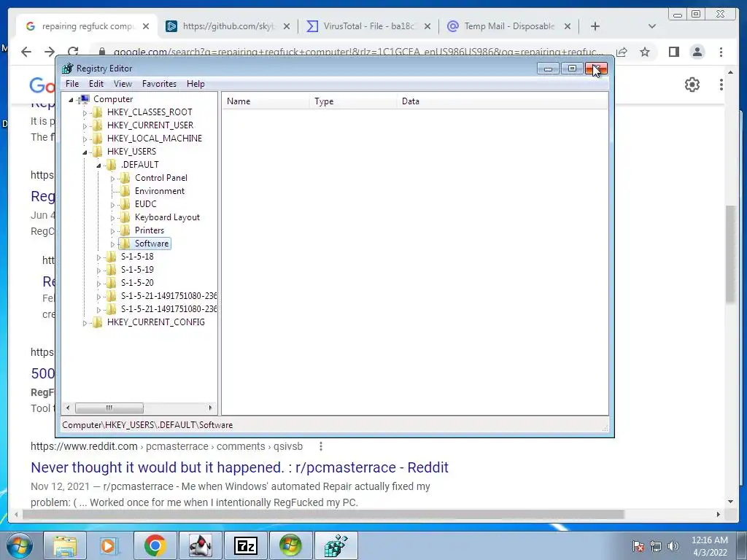Open the Favorites menu

(159, 84)
